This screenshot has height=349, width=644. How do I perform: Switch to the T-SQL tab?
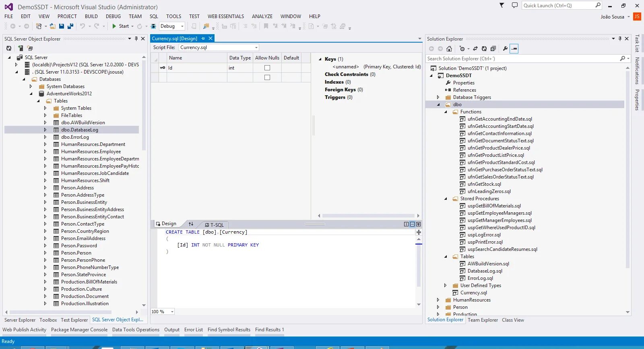coord(214,225)
